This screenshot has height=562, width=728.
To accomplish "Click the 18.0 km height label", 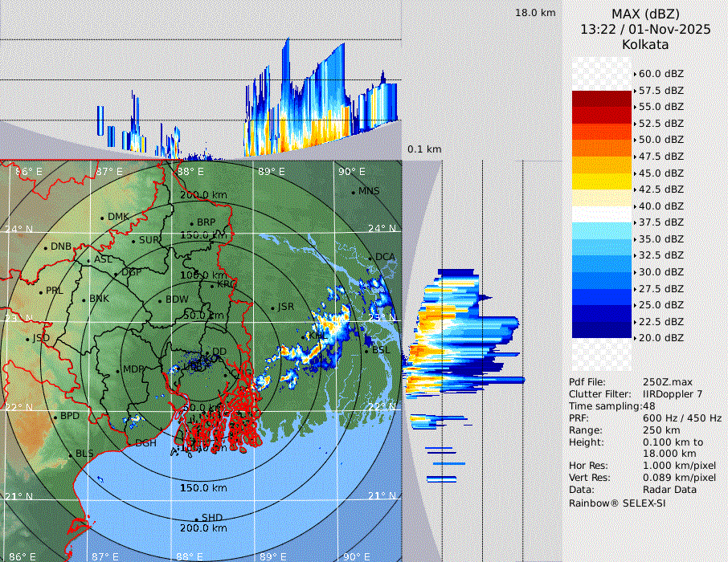I will (x=535, y=13).
